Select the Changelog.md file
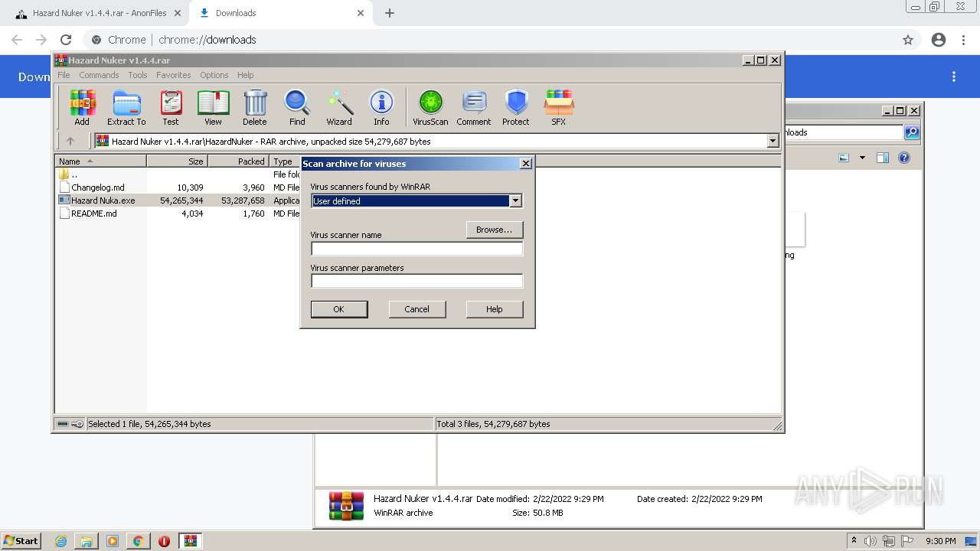 click(98, 187)
